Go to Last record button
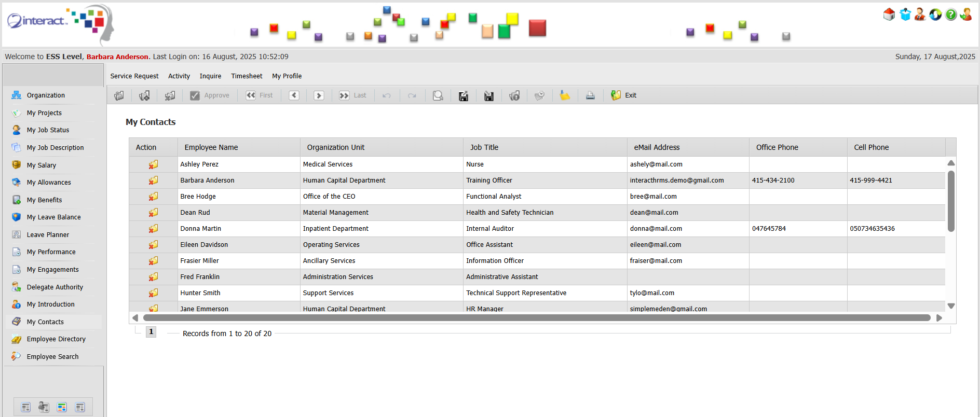The height and width of the screenshot is (417, 980). coord(352,95)
